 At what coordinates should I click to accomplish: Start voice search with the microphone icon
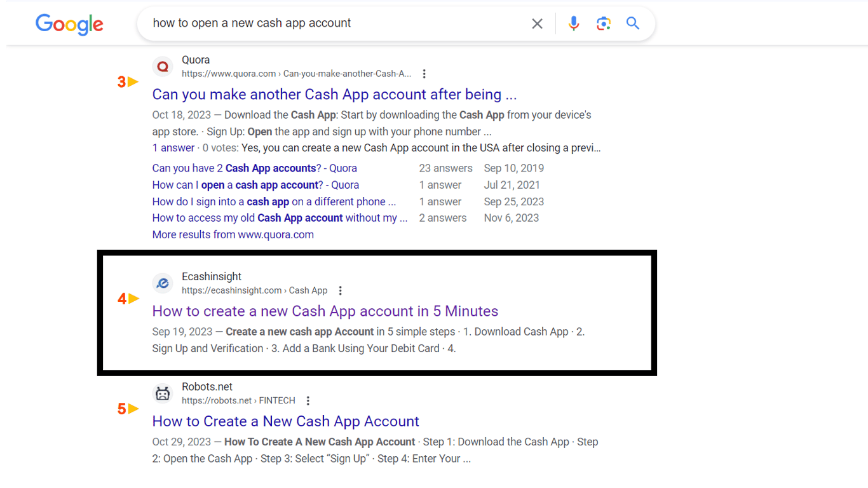(574, 24)
